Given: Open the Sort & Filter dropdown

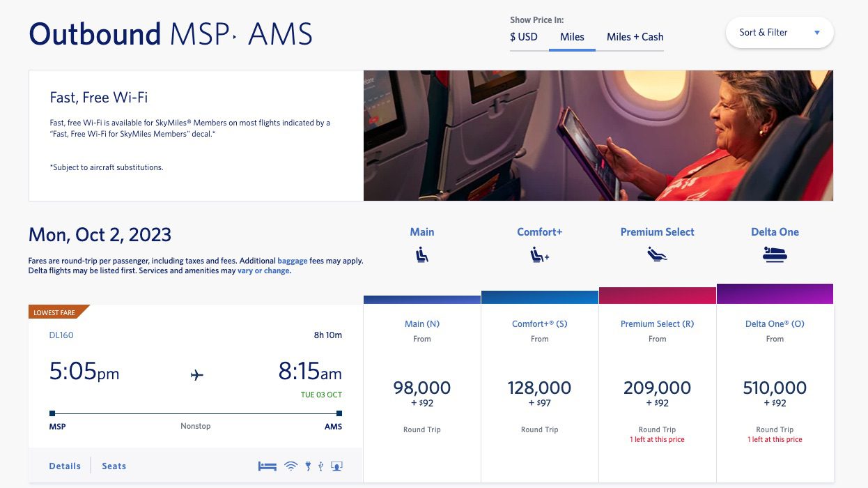Looking at the screenshot, I should pos(779,32).
